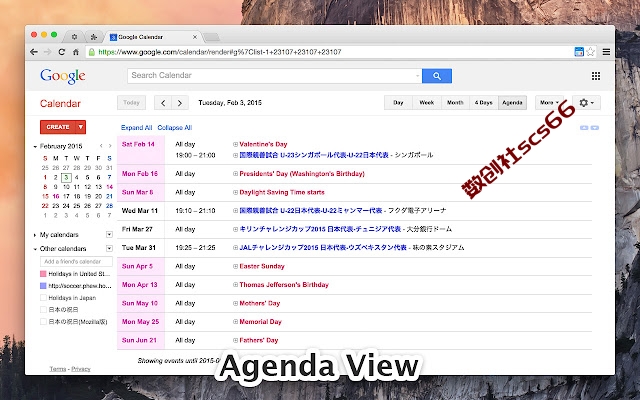
Task: Collapse February 2015 mini calendar
Action: 35,146
